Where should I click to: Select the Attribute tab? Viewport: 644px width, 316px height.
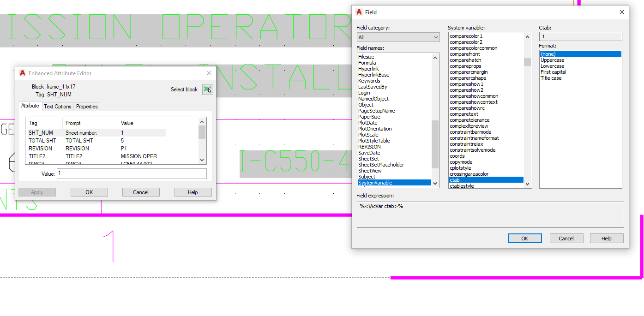tap(30, 106)
